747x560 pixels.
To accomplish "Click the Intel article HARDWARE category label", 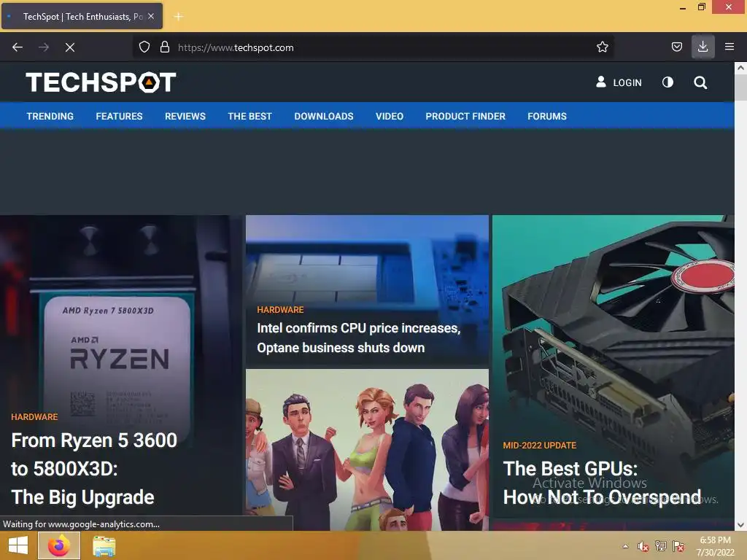I will (x=280, y=309).
